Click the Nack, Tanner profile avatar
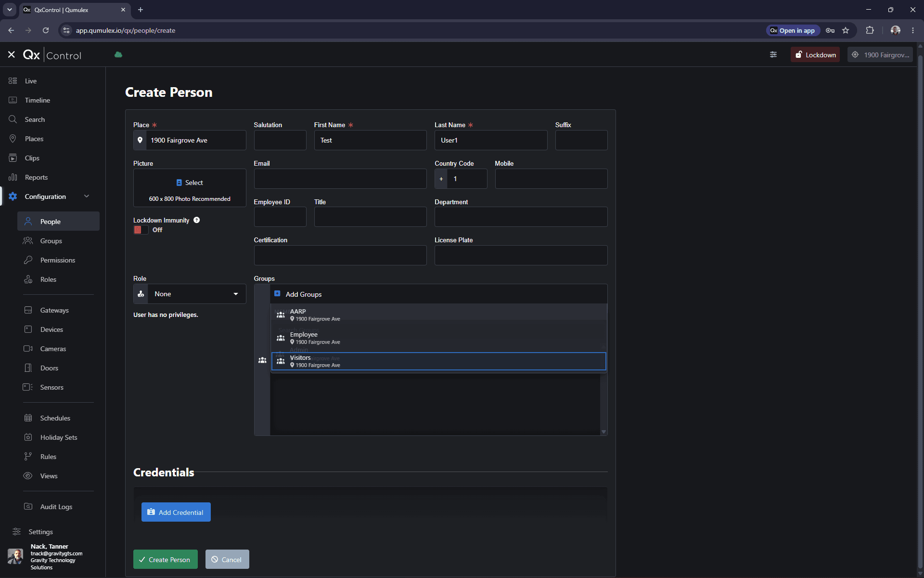Screen dimensions: 924x578 point(15,556)
